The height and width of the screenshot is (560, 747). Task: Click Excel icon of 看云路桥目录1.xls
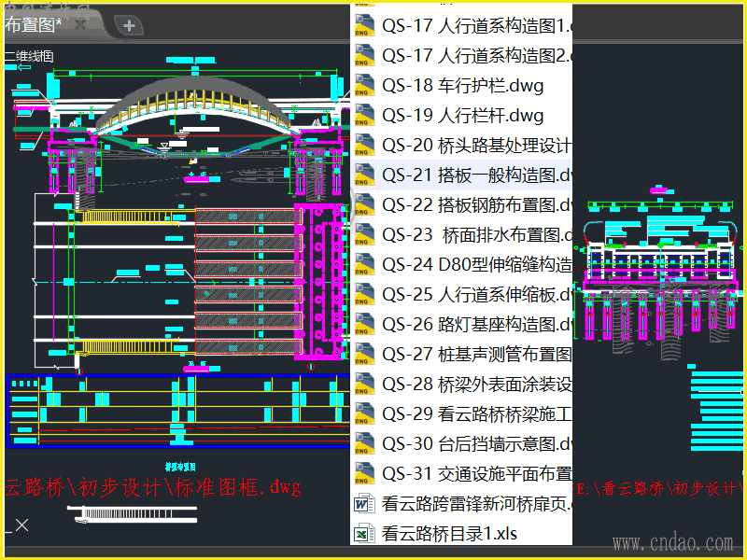[364, 533]
